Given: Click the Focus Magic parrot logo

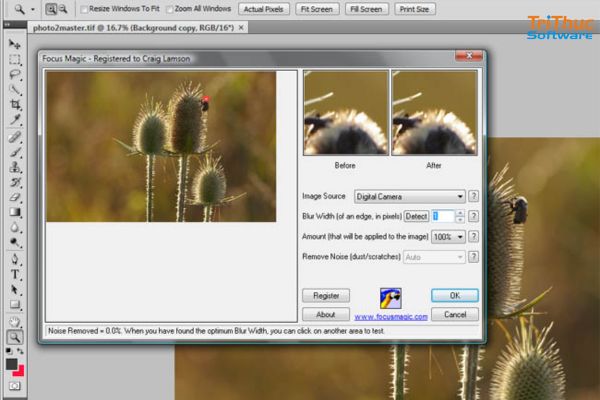Looking at the screenshot, I should pos(389,298).
